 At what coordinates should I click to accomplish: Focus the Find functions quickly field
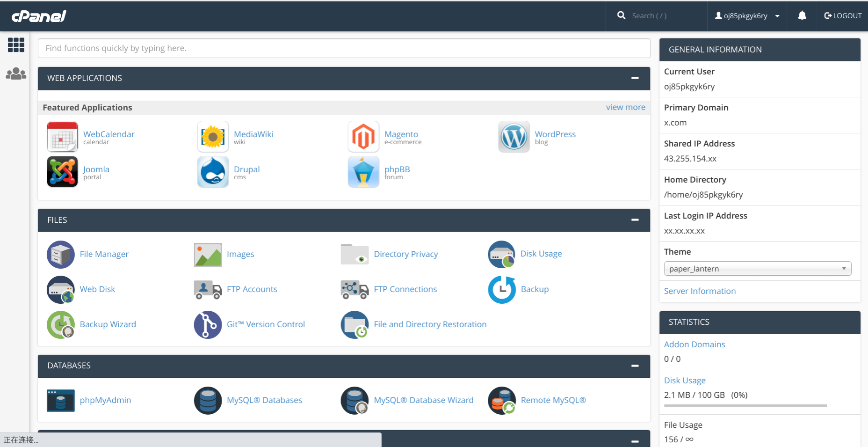[x=344, y=48]
